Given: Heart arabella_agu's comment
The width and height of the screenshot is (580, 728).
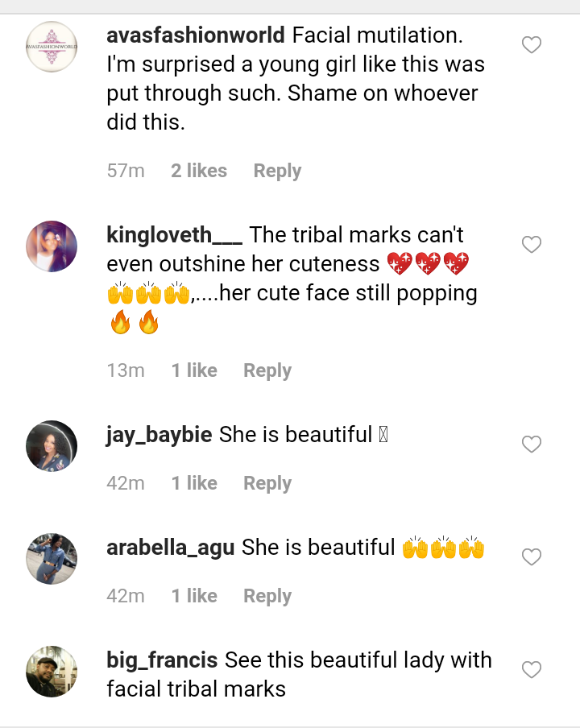Looking at the screenshot, I should pos(532,557).
